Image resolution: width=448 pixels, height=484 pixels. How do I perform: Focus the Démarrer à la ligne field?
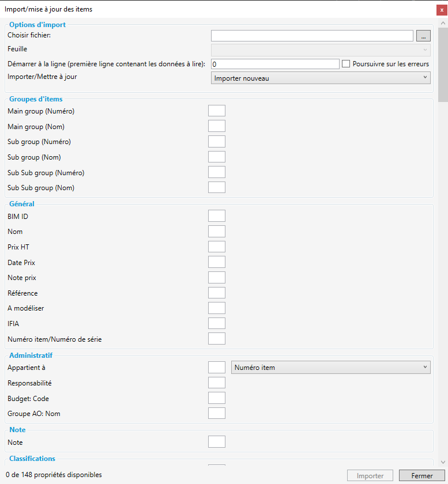click(276, 64)
